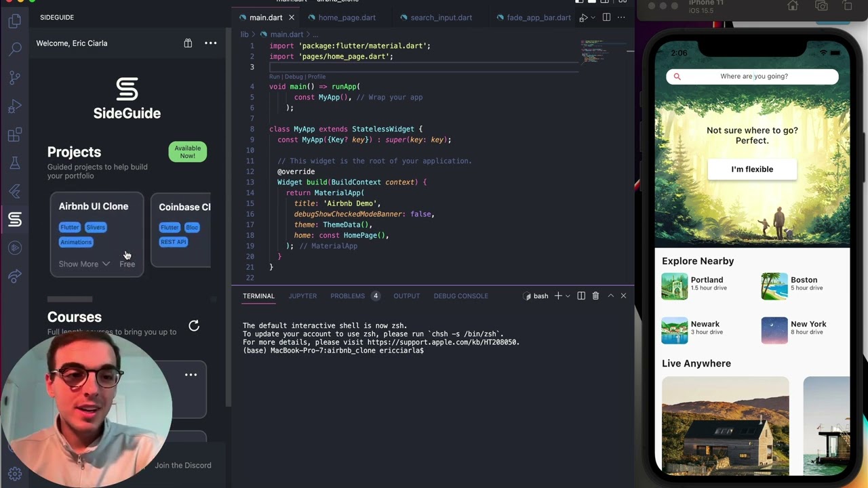Open Source Control view
Screen dimensions: 868x488
pyautogui.click(x=15, y=78)
